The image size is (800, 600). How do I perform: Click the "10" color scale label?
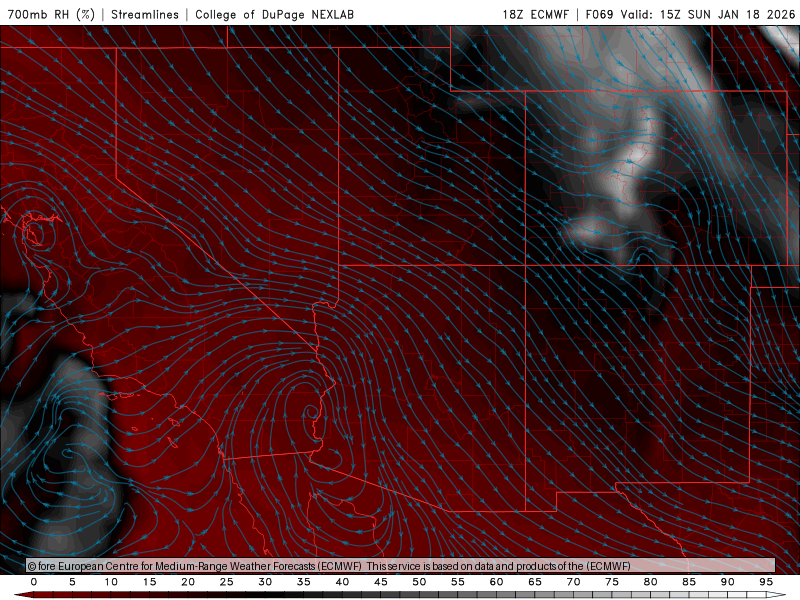tap(111, 582)
